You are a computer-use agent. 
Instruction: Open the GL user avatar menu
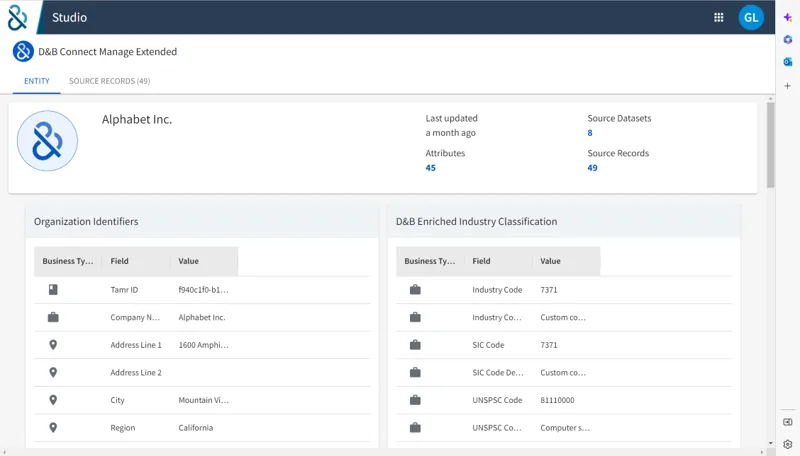click(x=751, y=17)
